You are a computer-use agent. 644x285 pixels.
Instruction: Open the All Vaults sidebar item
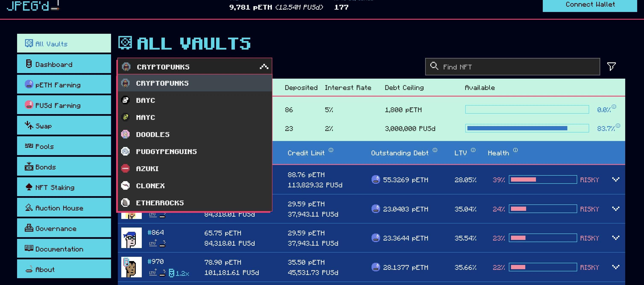(64, 43)
